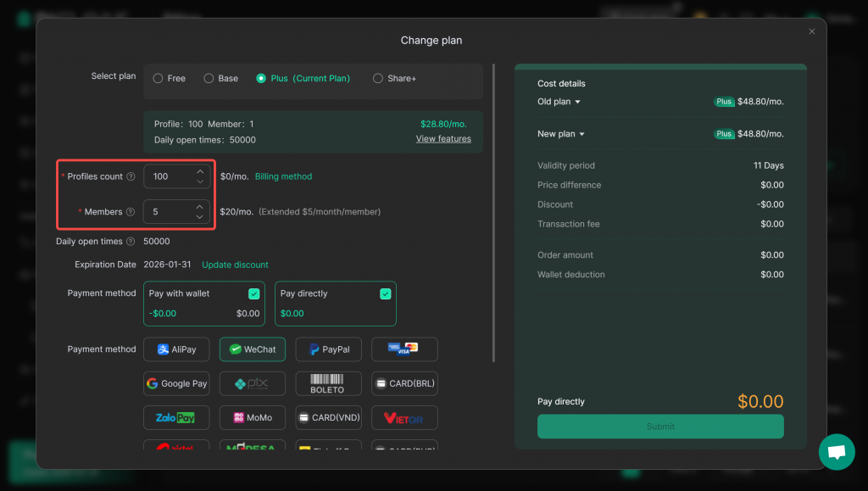The height and width of the screenshot is (491, 868).
Task: Click the Billing method link
Action: click(x=283, y=176)
